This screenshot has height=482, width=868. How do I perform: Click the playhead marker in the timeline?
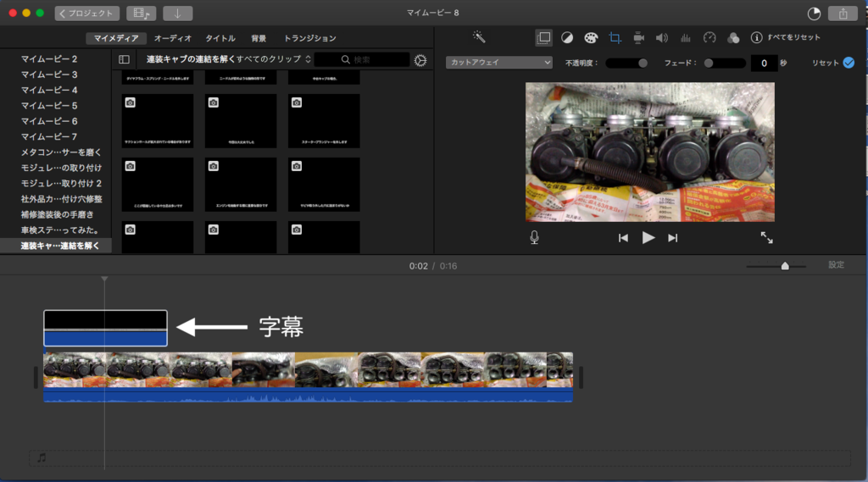tap(104, 279)
